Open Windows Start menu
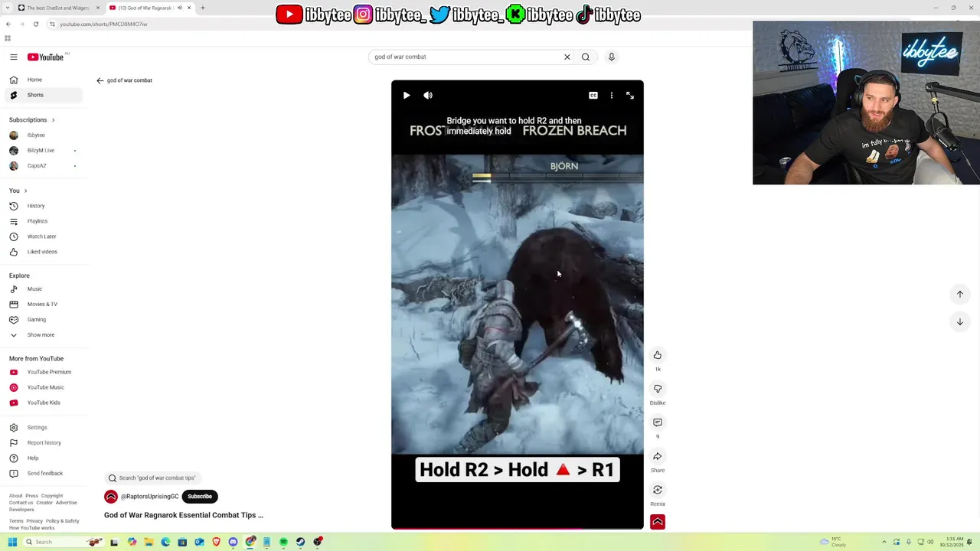This screenshot has width=980, height=551. click(x=12, y=542)
